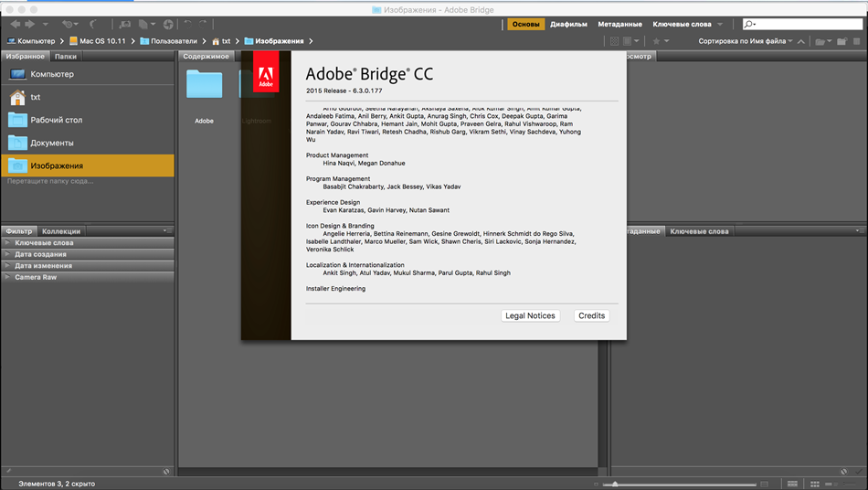Image resolution: width=868 pixels, height=490 pixels.
Task: Open the Содержимое panel tab
Action: tap(206, 56)
